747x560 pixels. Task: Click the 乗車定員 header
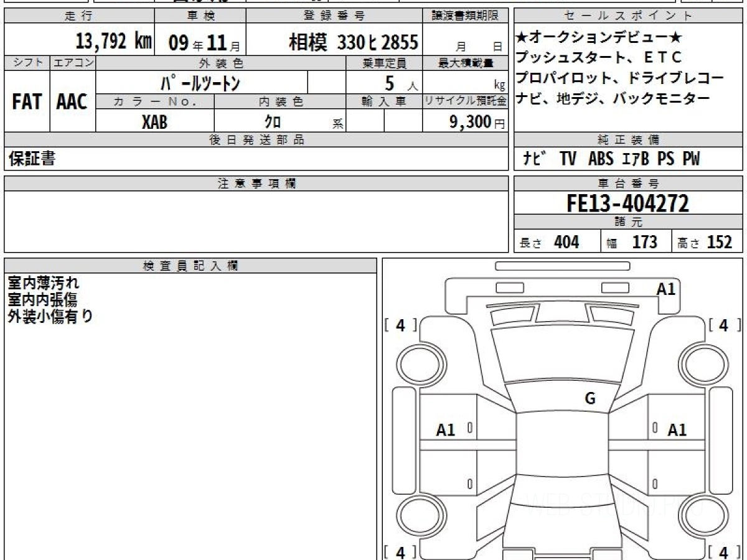384,63
